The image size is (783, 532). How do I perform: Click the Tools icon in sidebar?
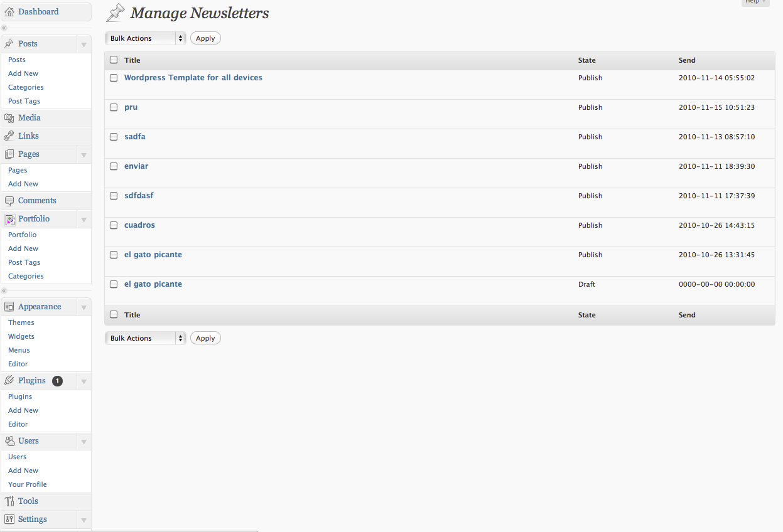click(9, 501)
